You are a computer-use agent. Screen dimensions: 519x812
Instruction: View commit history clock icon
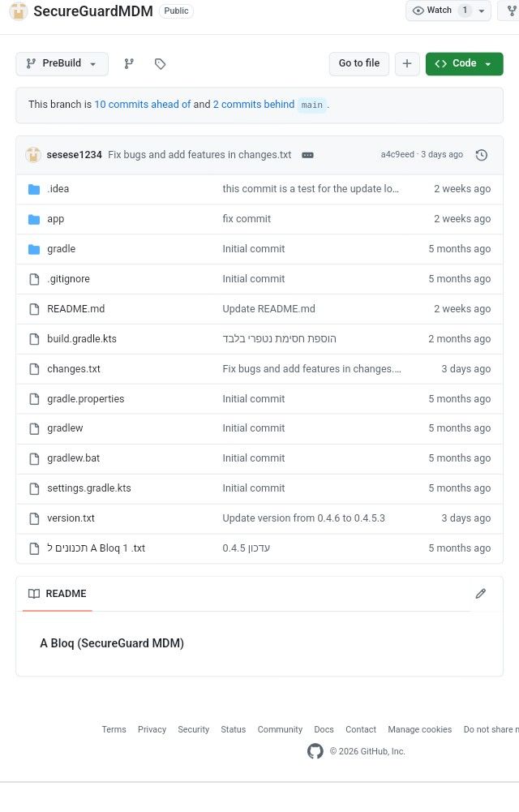pyautogui.click(x=482, y=155)
